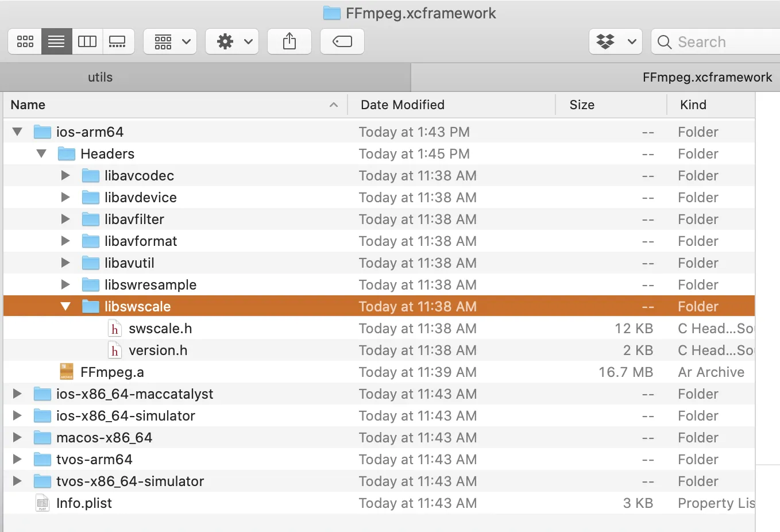Click the tvos-arm64 folder name
The height and width of the screenshot is (532, 780).
pos(94,460)
